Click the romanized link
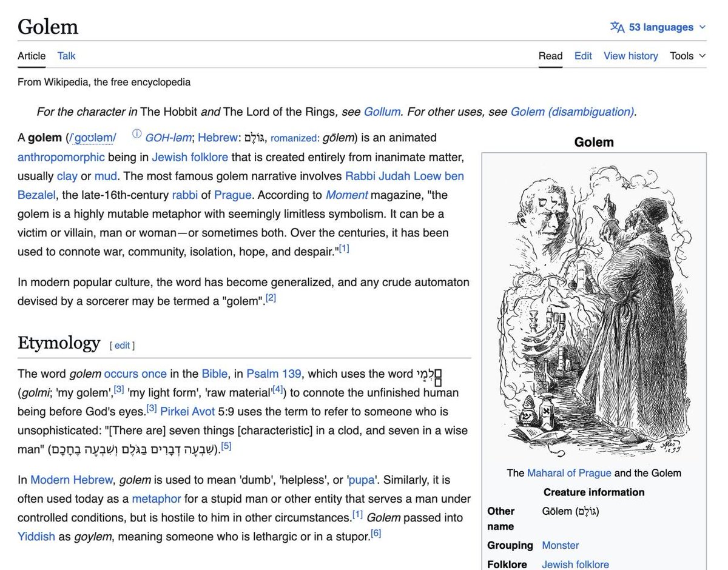 [293, 138]
